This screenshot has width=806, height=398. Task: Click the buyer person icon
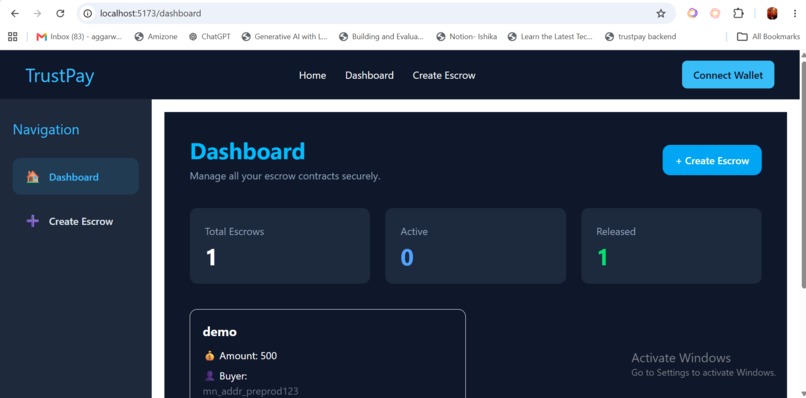click(x=209, y=376)
